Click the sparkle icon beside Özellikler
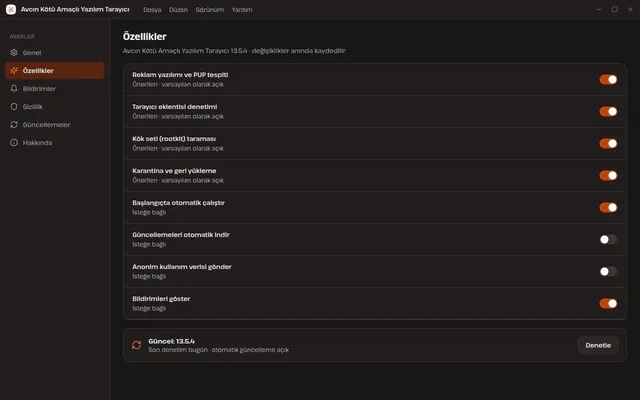The width and height of the screenshot is (640, 400). point(14,71)
